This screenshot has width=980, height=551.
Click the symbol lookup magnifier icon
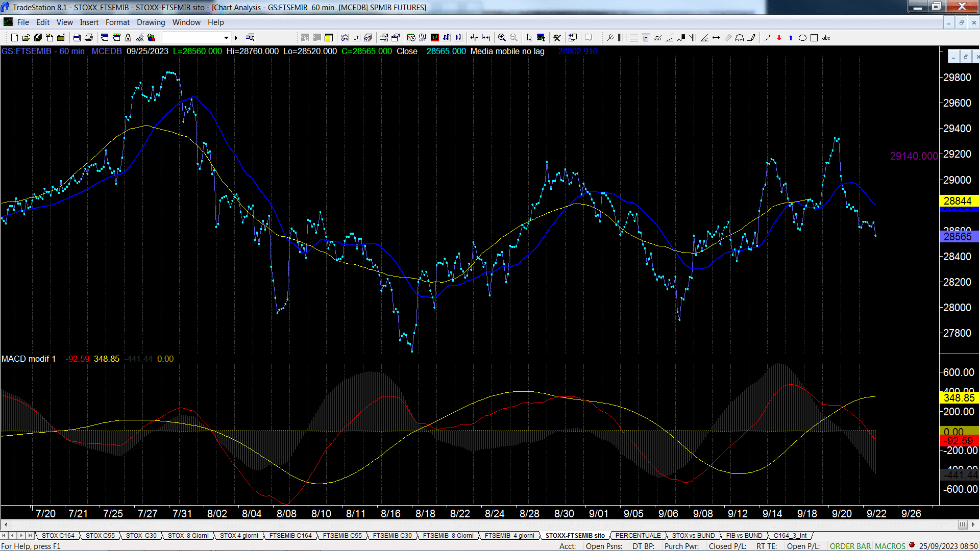(x=250, y=38)
